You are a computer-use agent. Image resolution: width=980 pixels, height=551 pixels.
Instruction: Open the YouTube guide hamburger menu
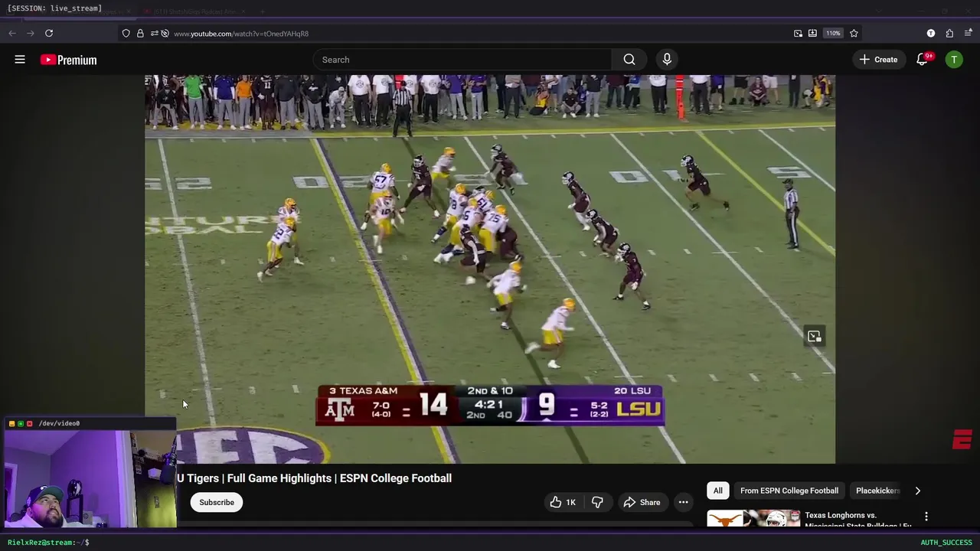tap(20, 59)
